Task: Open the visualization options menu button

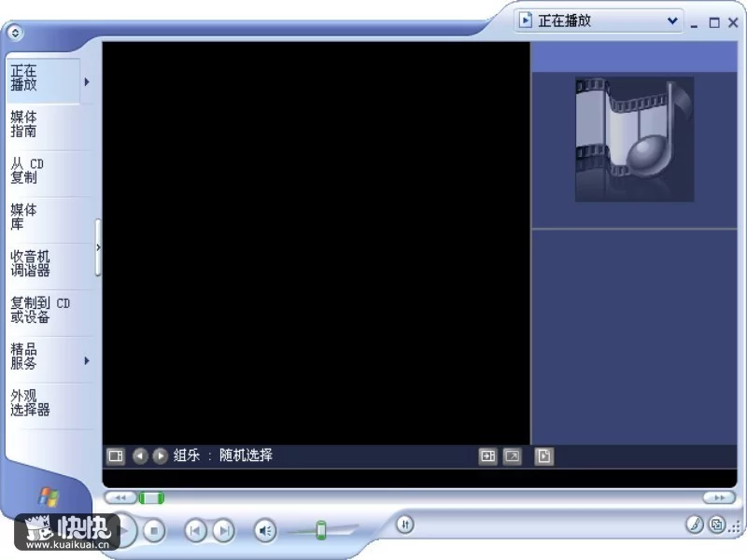Action: click(x=116, y=456)
